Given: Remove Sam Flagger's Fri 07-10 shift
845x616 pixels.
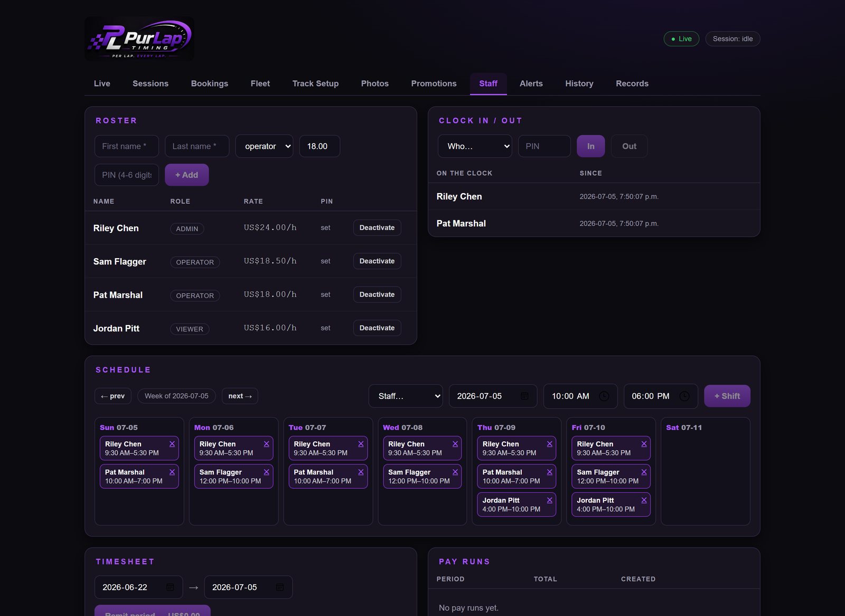Looking at the screenshot, I should 644,472.
